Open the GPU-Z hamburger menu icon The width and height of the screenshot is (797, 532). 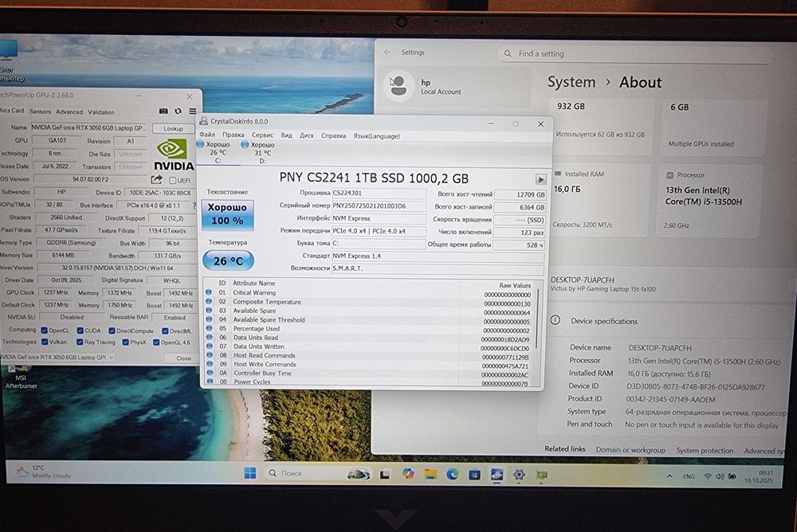pos(193,111)
